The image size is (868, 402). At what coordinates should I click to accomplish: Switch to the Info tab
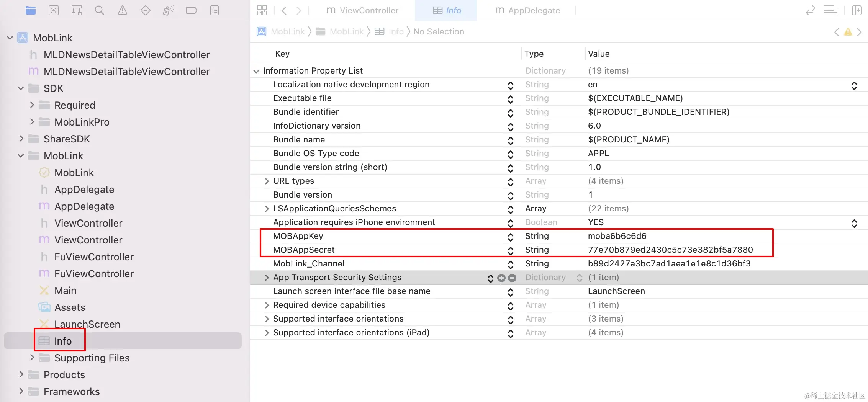[x=447, y=10]
